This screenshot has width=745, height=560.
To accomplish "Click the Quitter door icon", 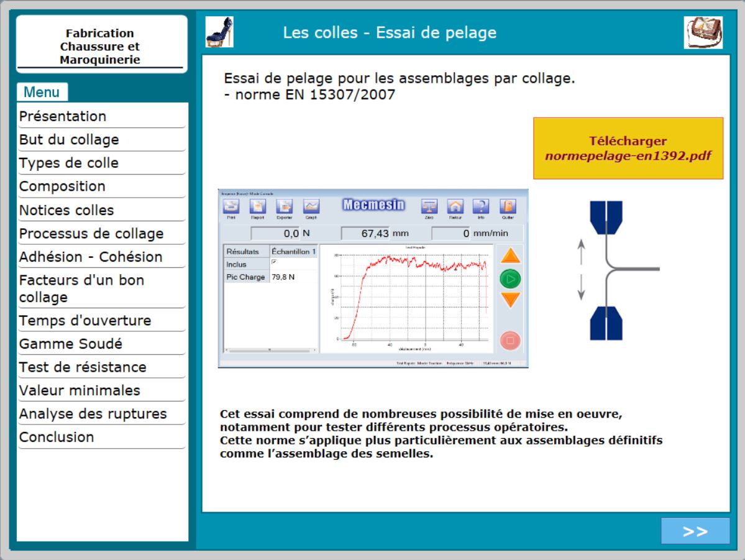I will point(508,207).
